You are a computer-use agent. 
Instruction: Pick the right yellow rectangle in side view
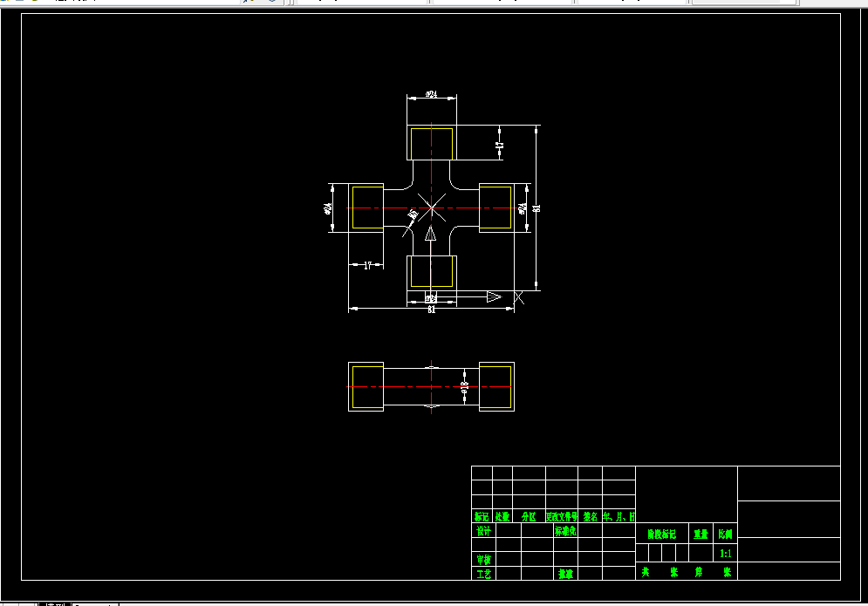click(x=495, y=387)
